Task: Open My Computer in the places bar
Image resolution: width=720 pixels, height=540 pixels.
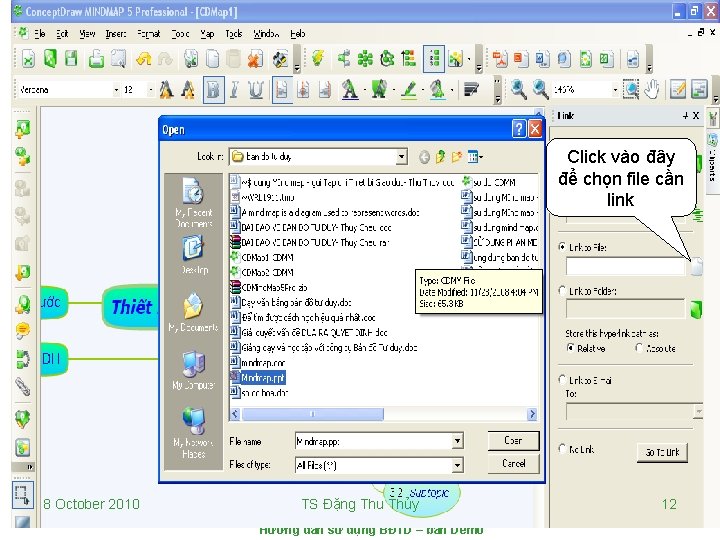Action: pyautogui.click(x=193, y=370)
